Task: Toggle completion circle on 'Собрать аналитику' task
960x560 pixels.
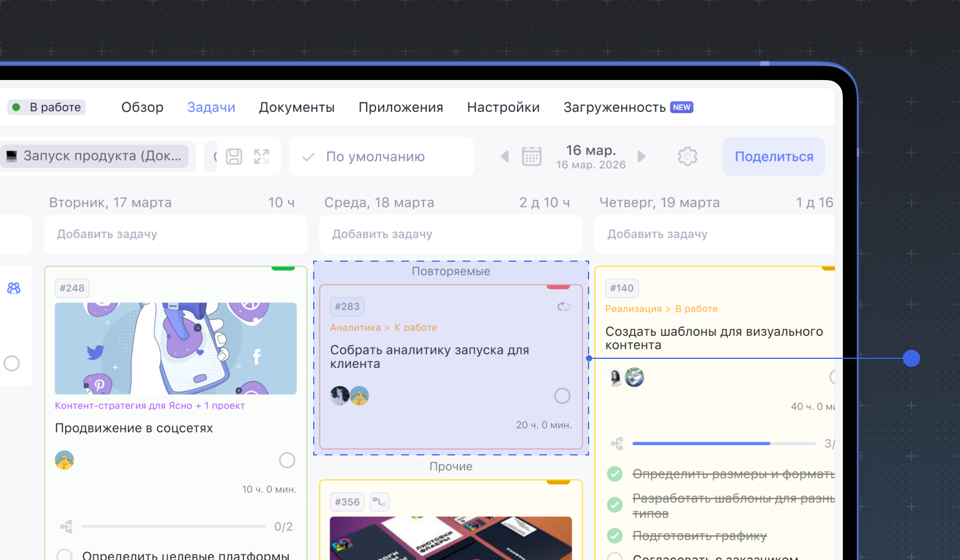Action: (x=562, y=396)
